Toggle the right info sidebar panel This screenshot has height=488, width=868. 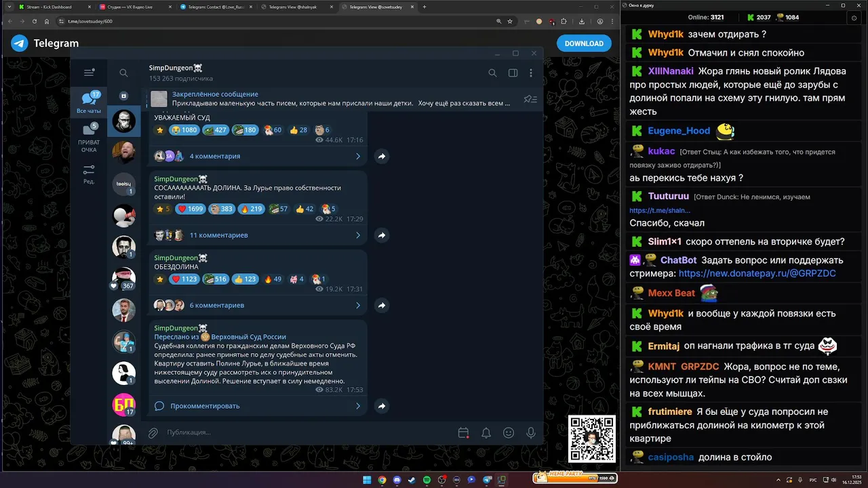point(513,73)
